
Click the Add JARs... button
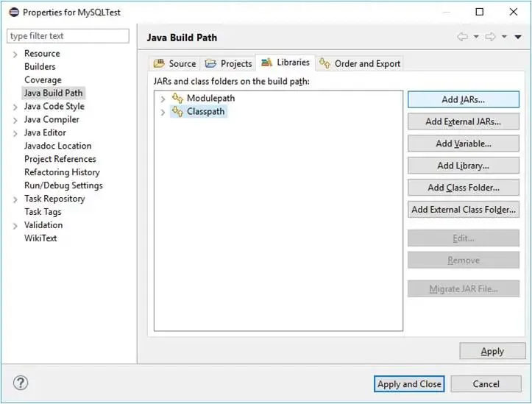[x=464, y=99]
